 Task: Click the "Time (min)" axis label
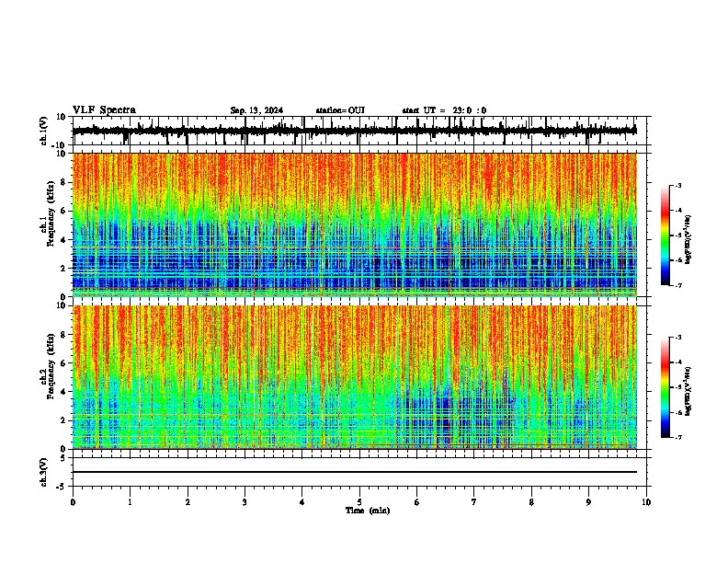(x=368, y=511)
